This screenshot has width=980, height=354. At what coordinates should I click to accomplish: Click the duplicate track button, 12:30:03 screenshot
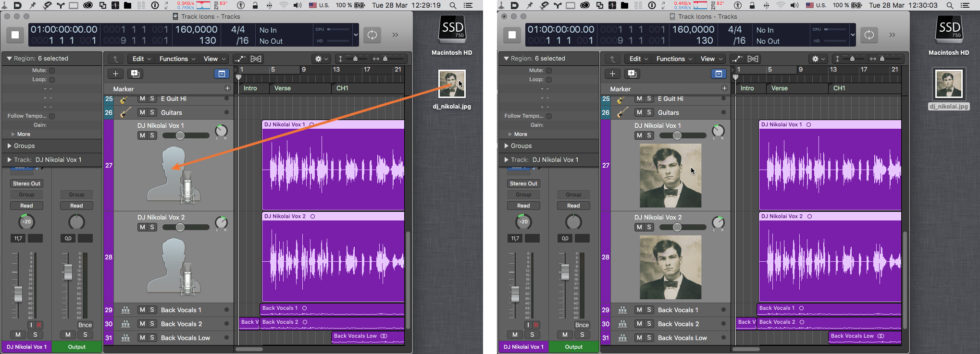pos(632,73)
